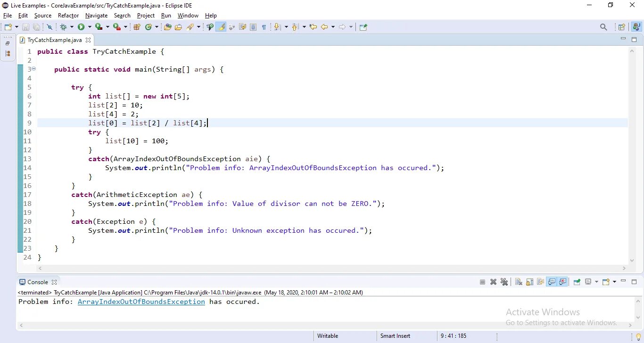Pin the Console view
This screenshot has height=343, width=644.
[577, 282]
